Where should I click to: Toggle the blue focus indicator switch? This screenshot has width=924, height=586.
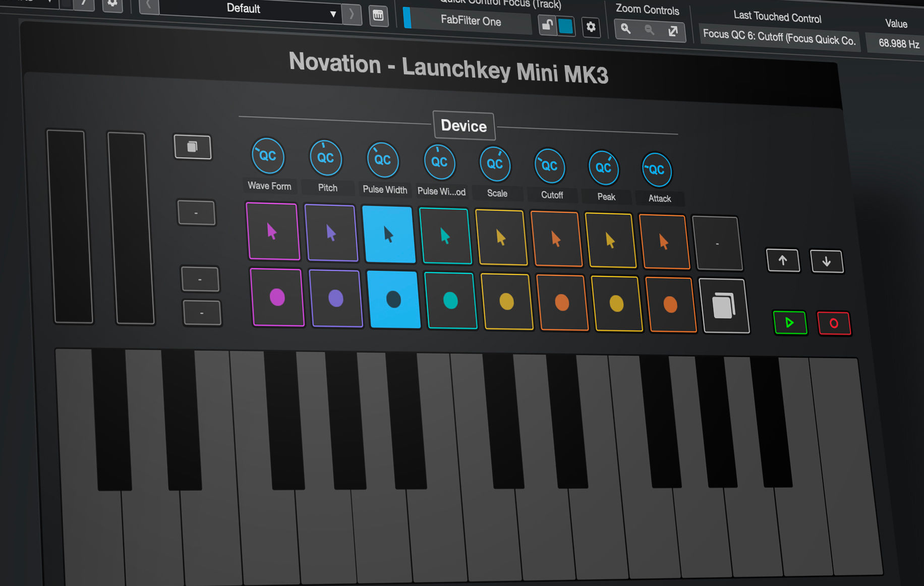[565, 26]
